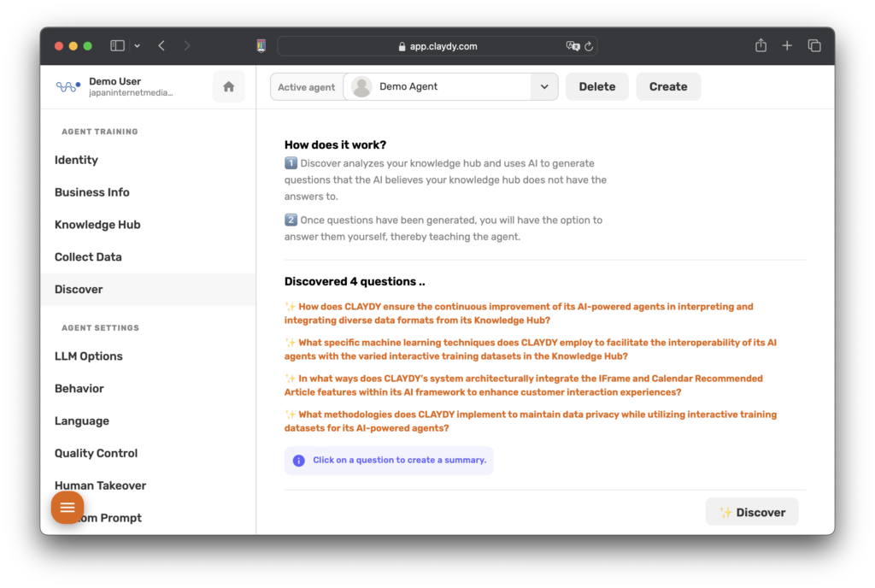The height and width of the screenshot is (588, 875).
Task: Show the tab overview icon
Action: point(814,46)
